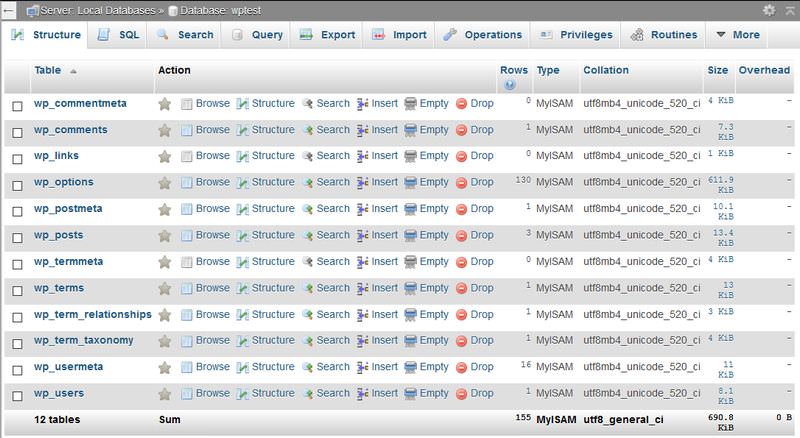This screenshot has height=438, width=800.
Task: Open the Query tab
Action: pyautogui.click(x=257, y=35)
